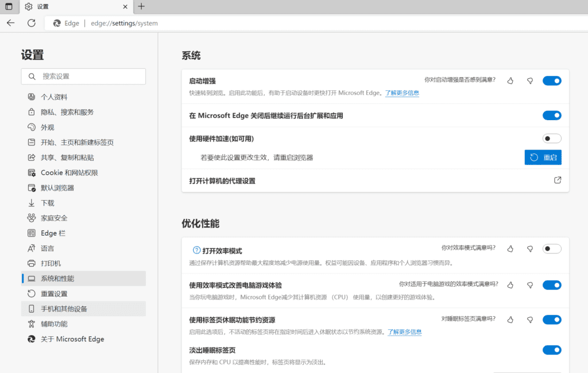Click thumbs down for 启动增强
The width and height of the screenshot is (588, 373).
[530, 81]
